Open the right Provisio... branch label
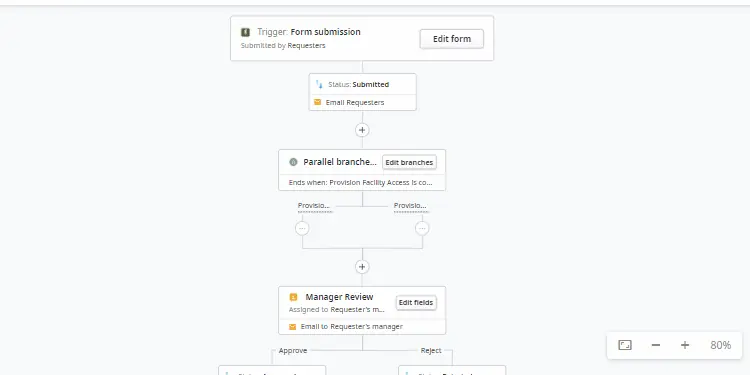The width and height of the screenshot is (750, 375). (410, 206)
